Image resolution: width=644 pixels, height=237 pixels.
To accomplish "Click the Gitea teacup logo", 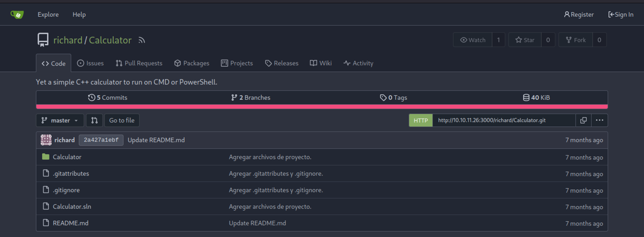I will coord(17,14).
